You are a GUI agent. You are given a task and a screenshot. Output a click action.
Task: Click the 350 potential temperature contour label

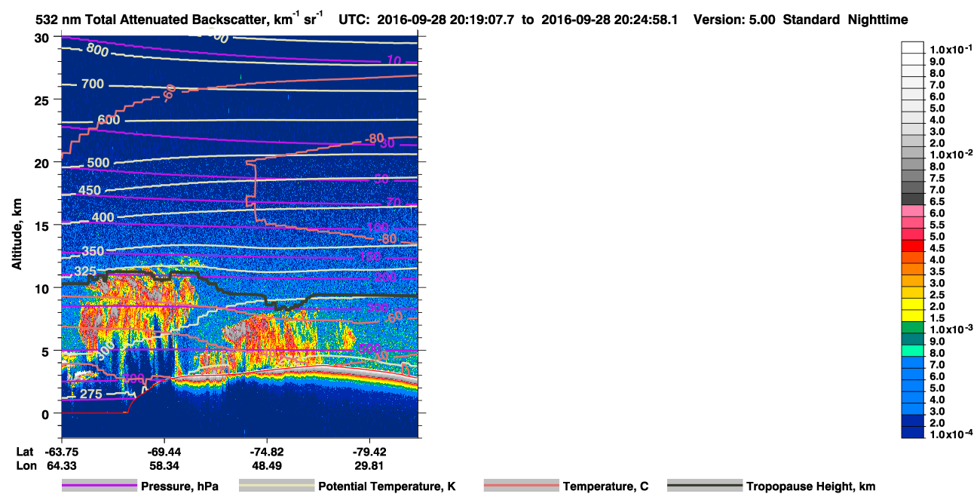93,251
